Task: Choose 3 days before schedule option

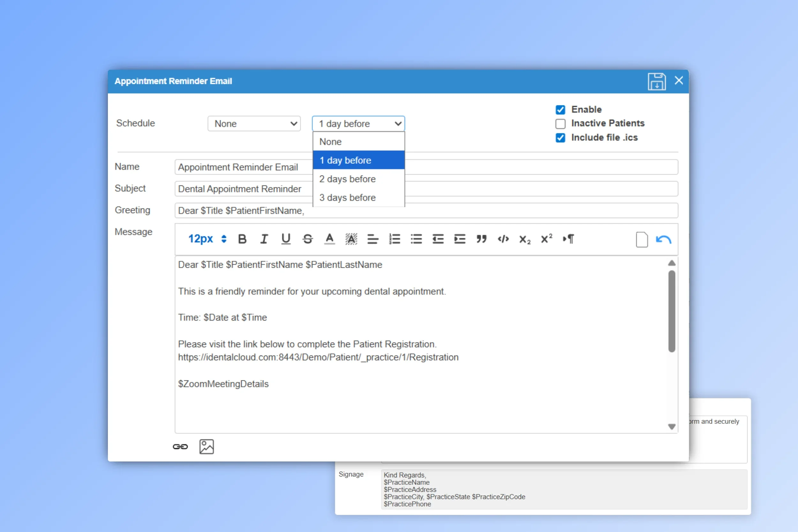Action: (x=347, y=198)
